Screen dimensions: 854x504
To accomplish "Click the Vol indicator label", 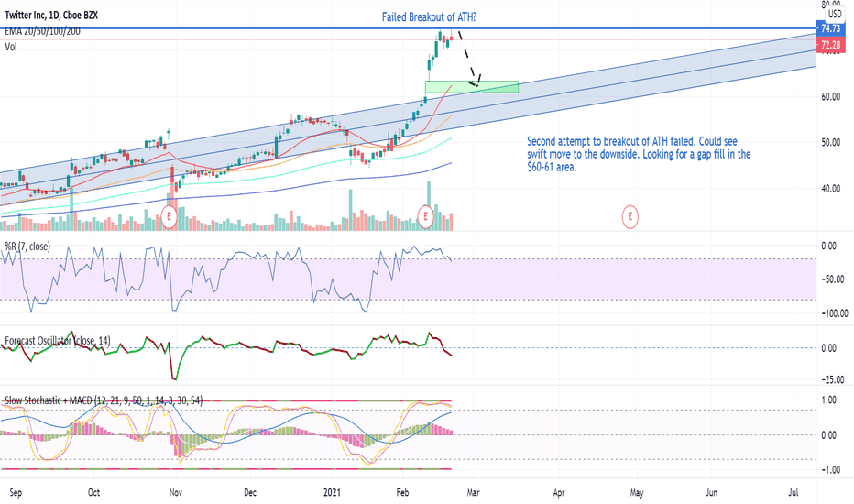I will (11, 47).
